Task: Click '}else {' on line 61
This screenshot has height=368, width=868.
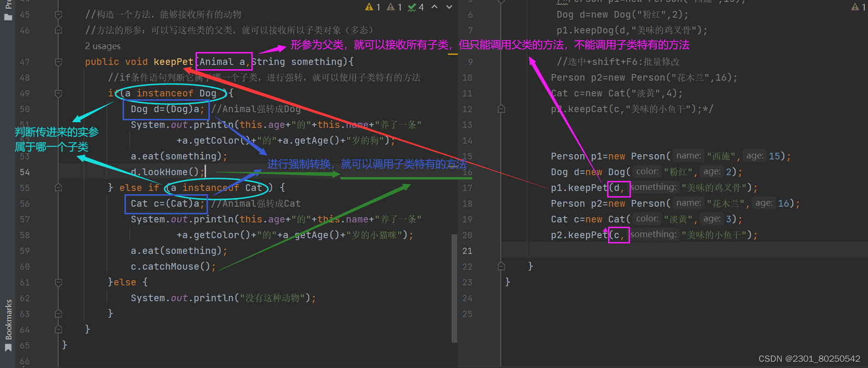Action: (x=128, y=283)
